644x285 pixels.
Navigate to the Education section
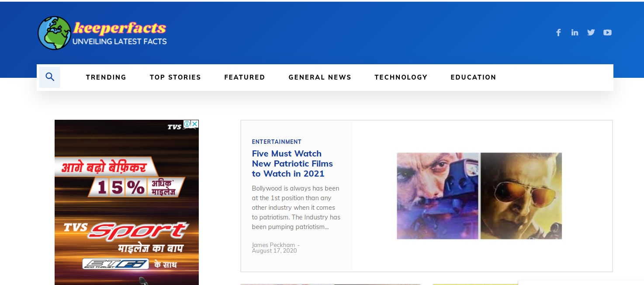click(473, 77)
